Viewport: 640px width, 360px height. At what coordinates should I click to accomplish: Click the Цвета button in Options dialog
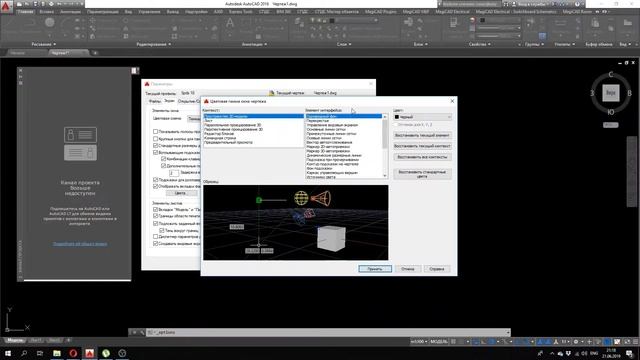click(x=180, y=193)
